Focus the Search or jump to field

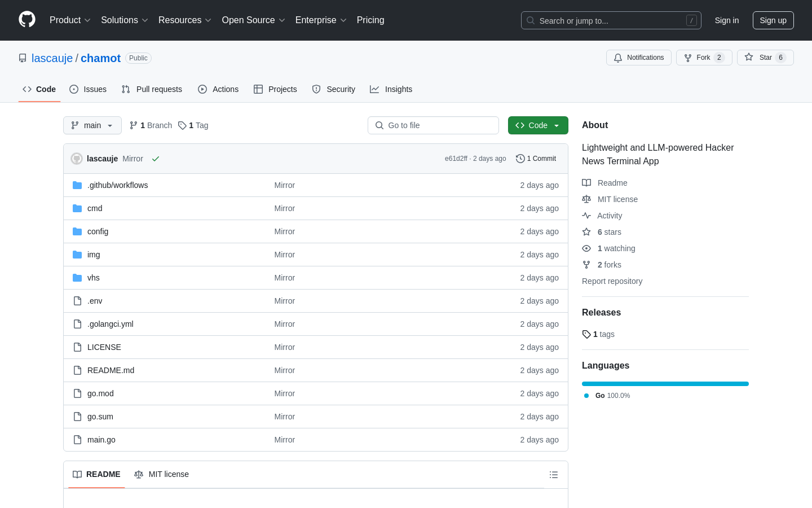pyautogui.click(x=611, y=20)
